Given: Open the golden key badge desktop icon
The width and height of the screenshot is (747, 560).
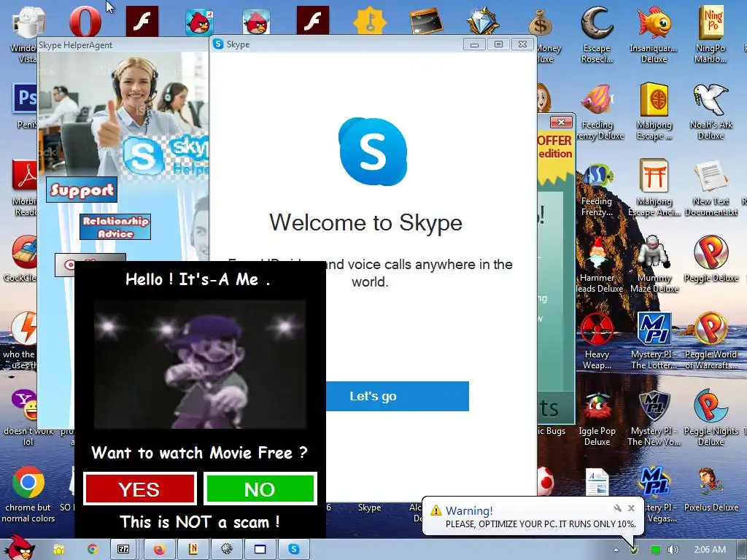Looking at the screenshot, I should point(370,21).
